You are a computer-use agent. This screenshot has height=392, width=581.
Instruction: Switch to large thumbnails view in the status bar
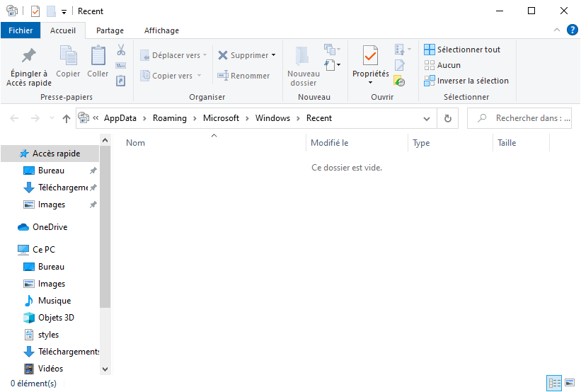coord(569,383)
